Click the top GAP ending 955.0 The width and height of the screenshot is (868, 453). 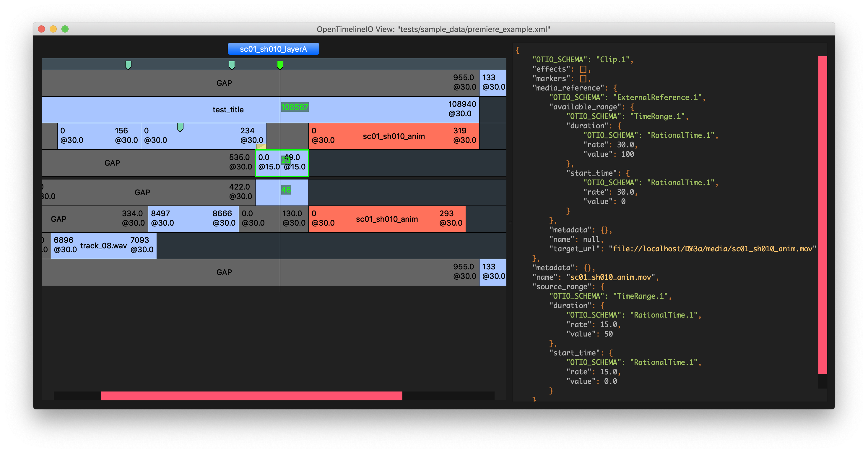pyautogui.click(x=224, y=83)
